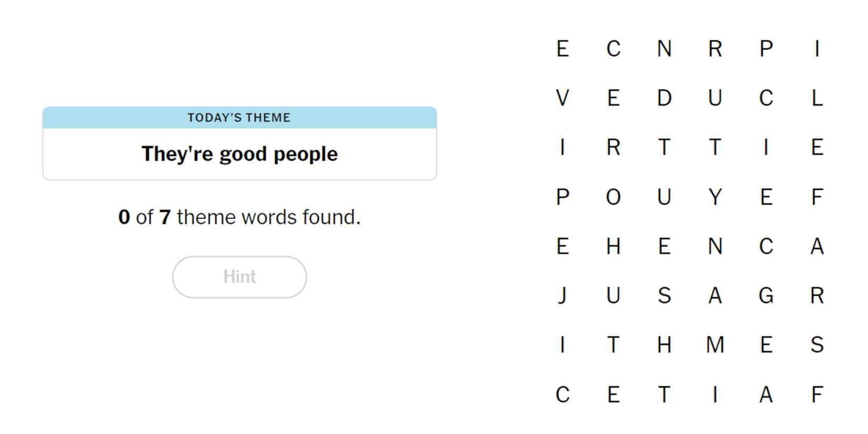The height and width of the screenshot is (434, 868).
Task: Click the Hint button
Action: coord(239,277)
